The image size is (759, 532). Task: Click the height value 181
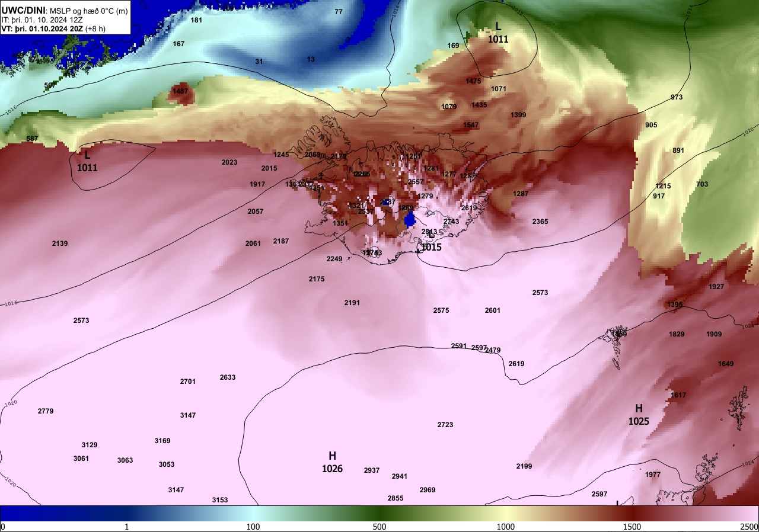(196, 20)
